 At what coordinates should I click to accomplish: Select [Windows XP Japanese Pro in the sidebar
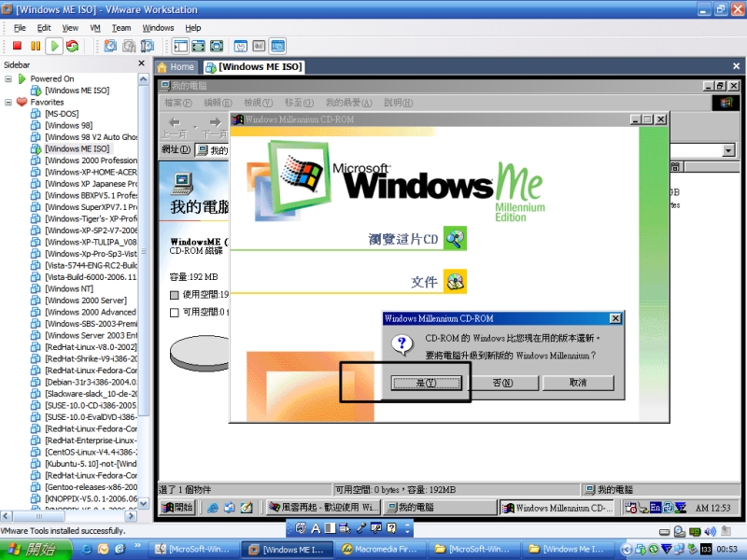pyautogui.click(x=91, y=184)
